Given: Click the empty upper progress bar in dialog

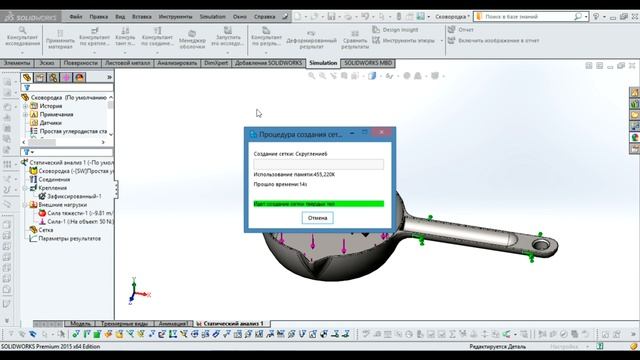Looking at the screenshot, I should click(318, 164).
